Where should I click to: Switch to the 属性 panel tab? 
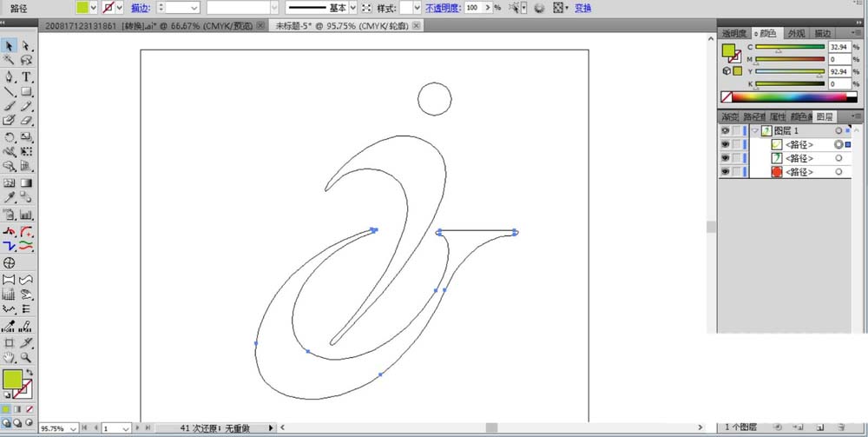pos(777,117)
